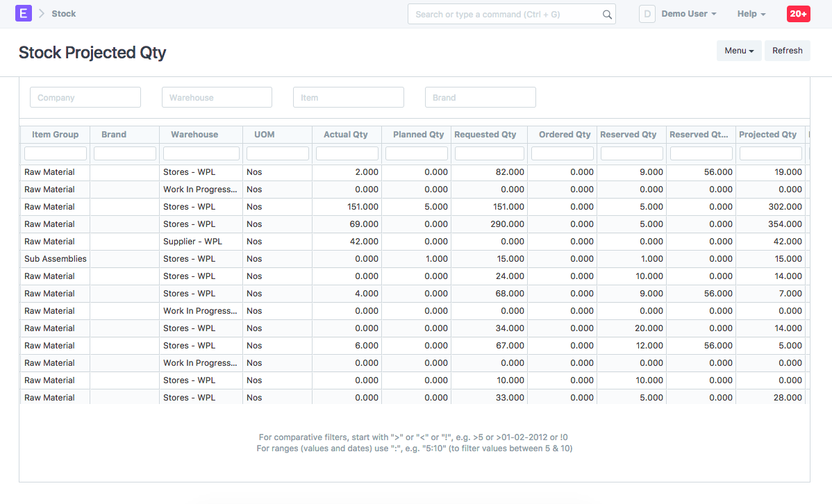Select the Sub Assemblies row cell

tap(56, 259)
